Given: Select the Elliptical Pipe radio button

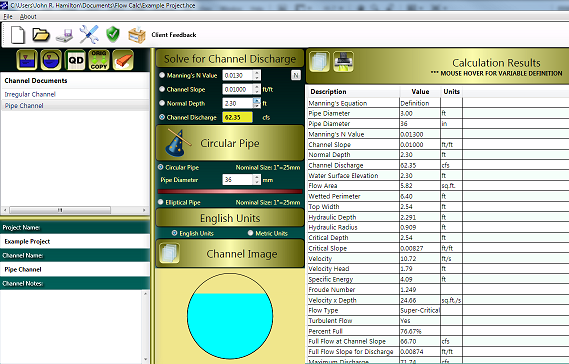Looking at the screenshot, I should (161, 202).
